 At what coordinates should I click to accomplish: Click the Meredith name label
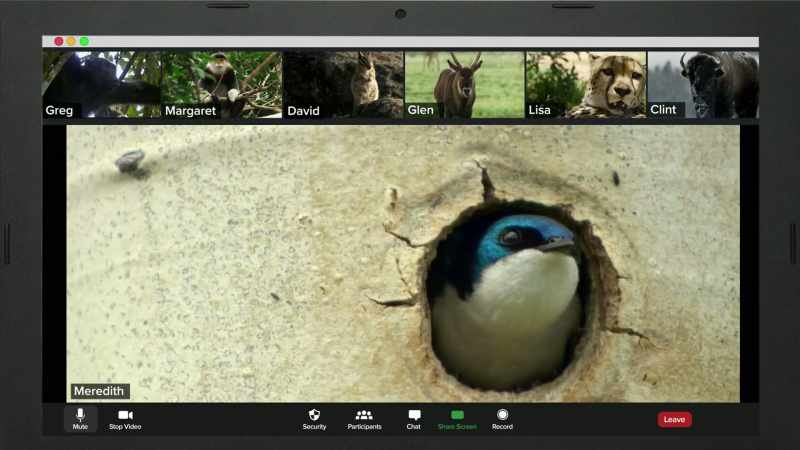click(x=99, y=391)
